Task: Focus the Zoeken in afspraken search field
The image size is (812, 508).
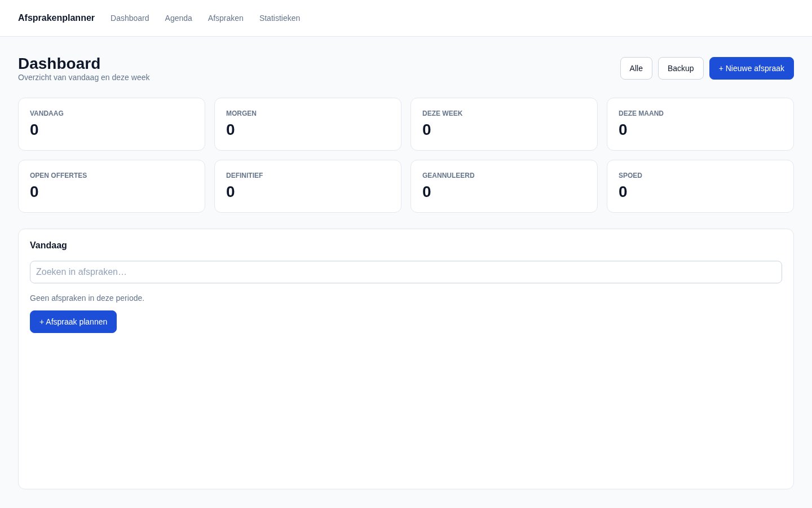Action: pos(406,272)
